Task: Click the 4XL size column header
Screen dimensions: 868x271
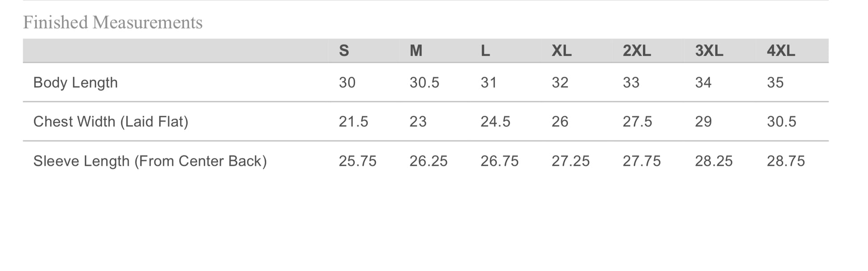Action: click(x=781, y=51)
